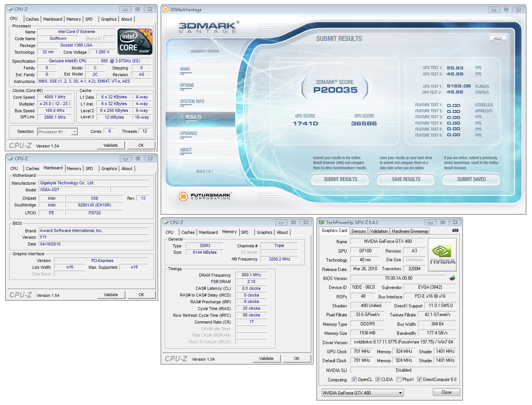The width and height of the screenshot is (532, 405).
Task: Minimize the TechPowerUp GPU-Z window
Action: tap(430, 223)
